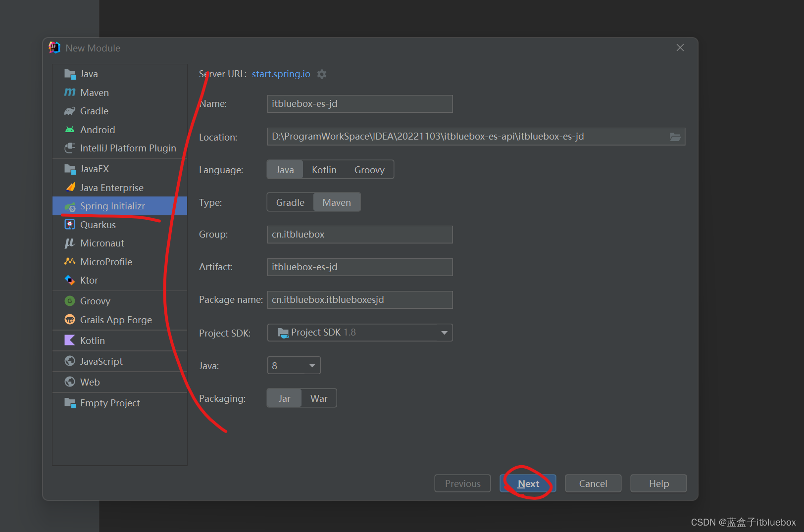Click the Android robot icon
The width and height of the screenshot is (804, 532).
pos(70,130)
